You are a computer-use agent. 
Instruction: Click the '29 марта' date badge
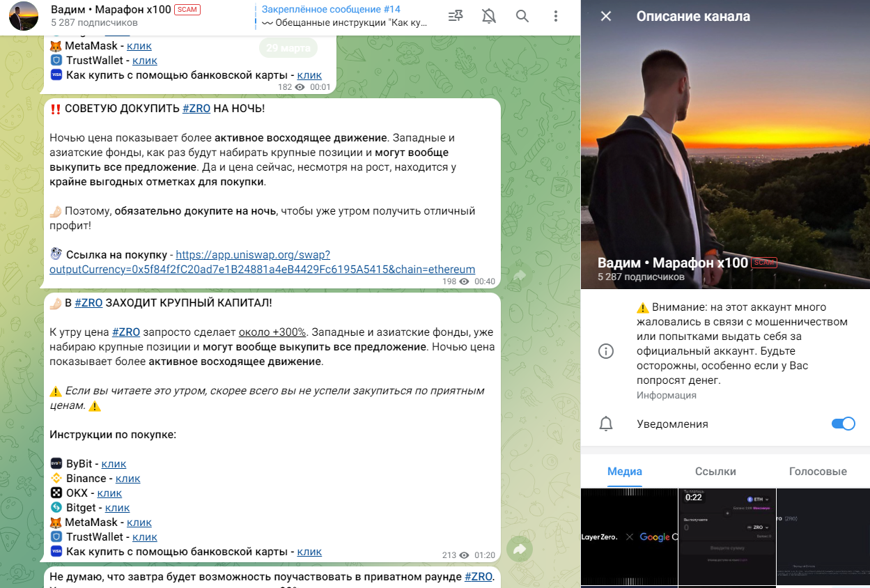point(288,48)
